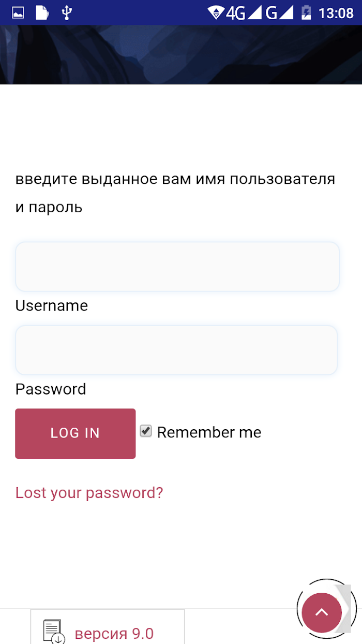Open the Lost your password? link
Viewport: 362px width, 644px height.
(89, 493)
